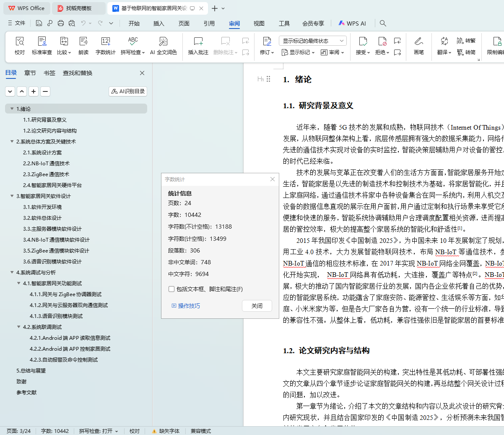Collapse the 4.1.智能家居网关功能测试 tree node
Screen dimensions: 504x435
(x=19, y=283)
